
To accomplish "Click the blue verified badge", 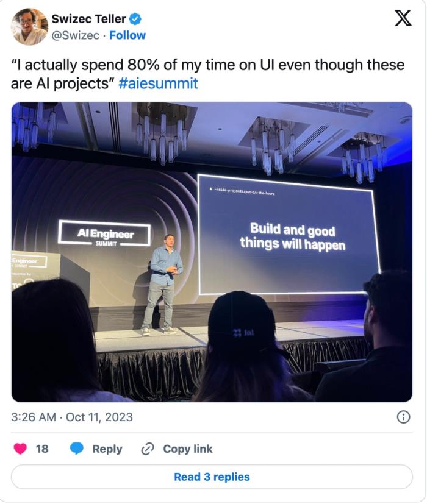I will 135,19.
